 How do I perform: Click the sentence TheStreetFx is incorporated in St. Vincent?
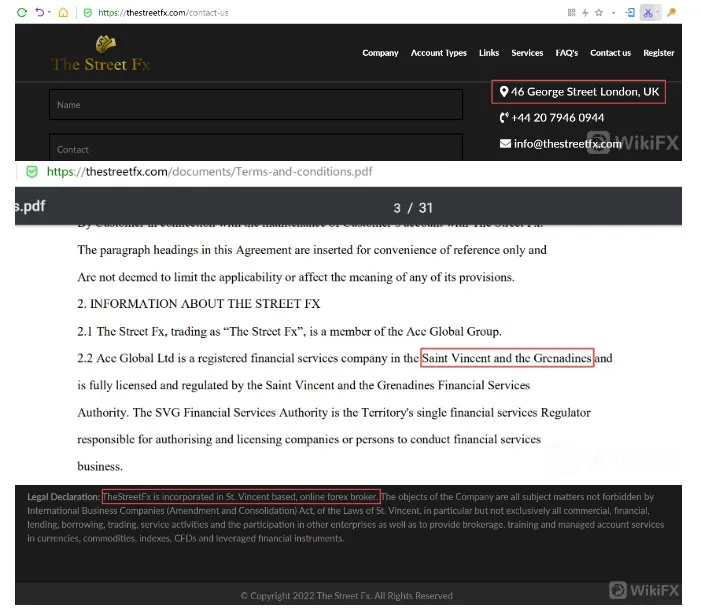click(x=241, y=497)
